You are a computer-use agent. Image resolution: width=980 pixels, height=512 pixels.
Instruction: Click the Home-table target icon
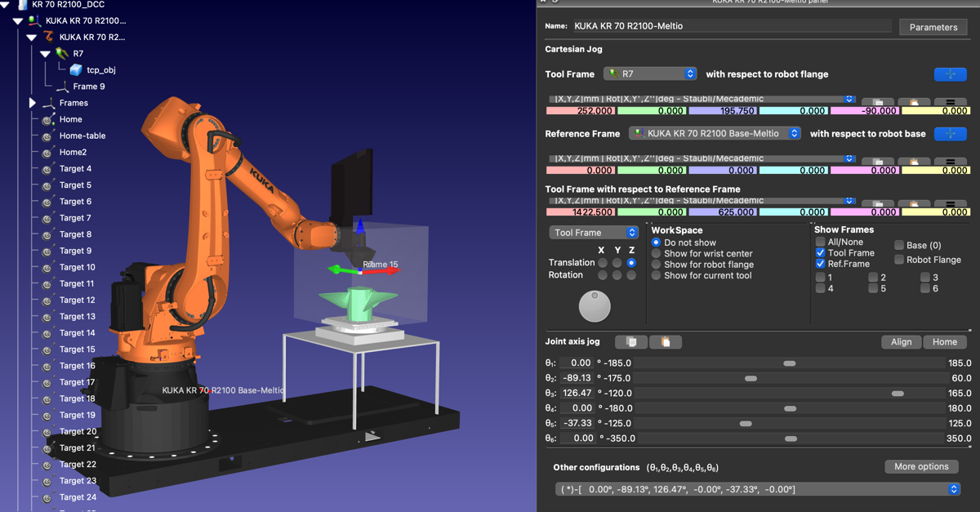(47, 136)
